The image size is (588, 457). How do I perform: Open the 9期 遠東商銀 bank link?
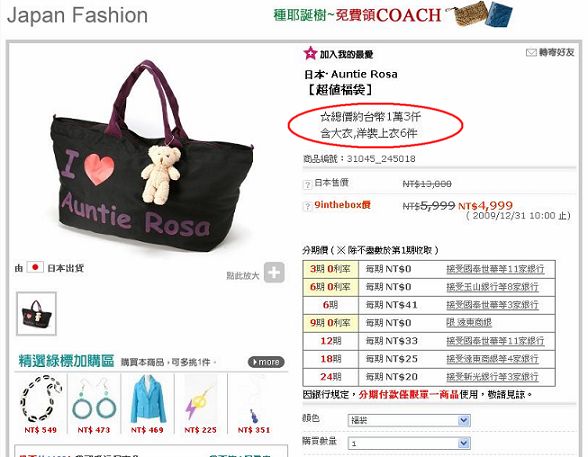[469, 322]
